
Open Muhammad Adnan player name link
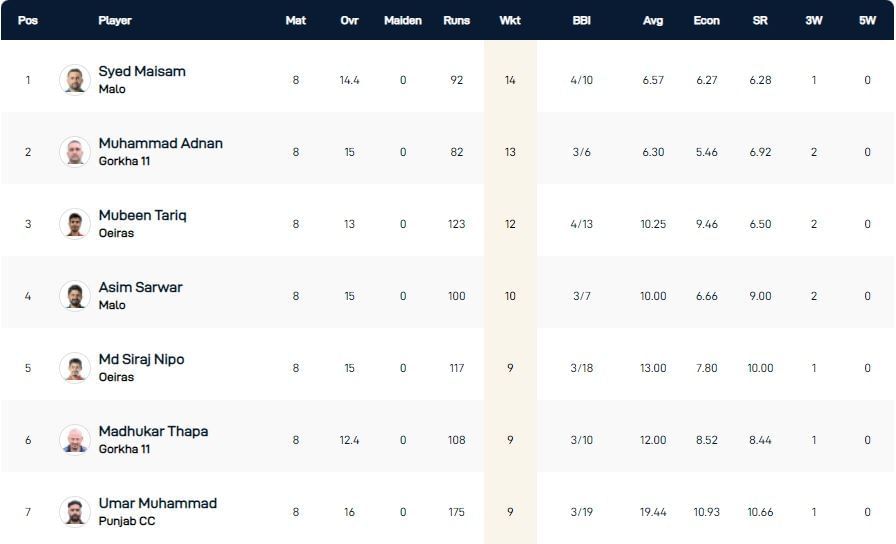pyautogui.click(x=160, y=144)
